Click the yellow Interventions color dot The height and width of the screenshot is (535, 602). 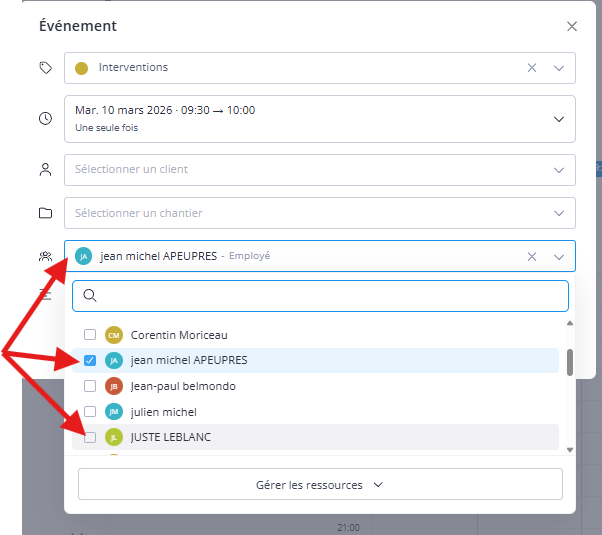coord(82,68)
